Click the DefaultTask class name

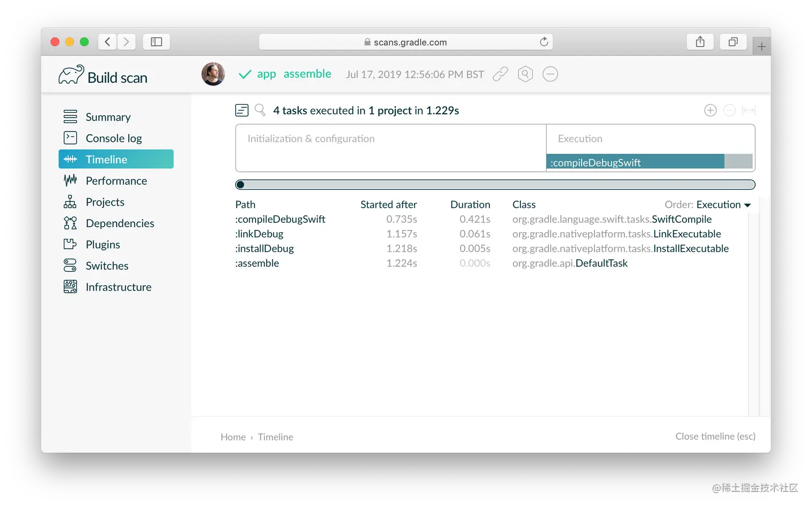[601, 263]
